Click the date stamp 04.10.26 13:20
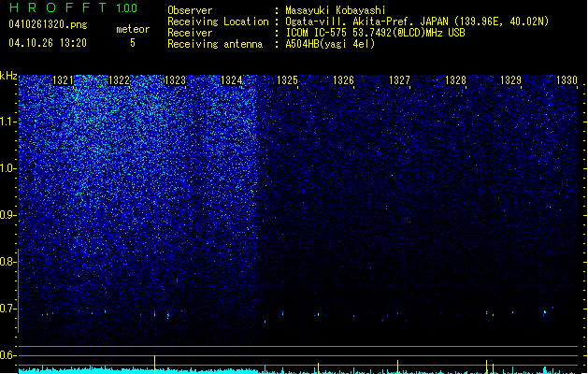 click(x=48, y=43)
